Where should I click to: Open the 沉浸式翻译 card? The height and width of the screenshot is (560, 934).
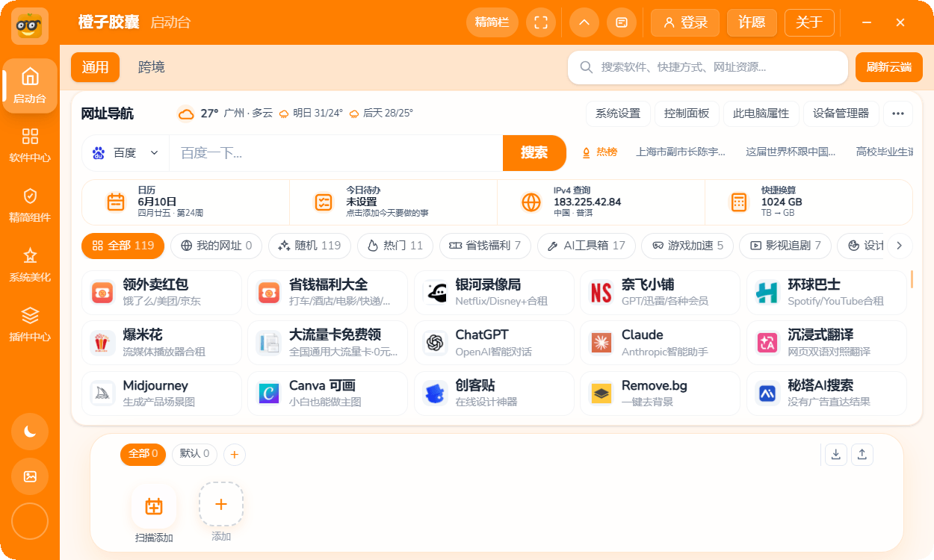[x=826, y=343]
